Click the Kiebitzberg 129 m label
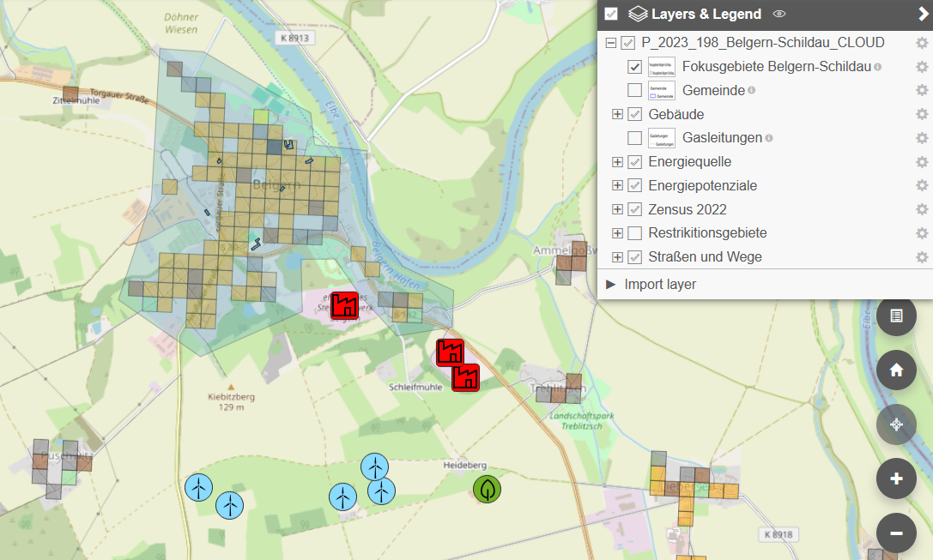This screenshot has width=933, height=560. [231, 402]
